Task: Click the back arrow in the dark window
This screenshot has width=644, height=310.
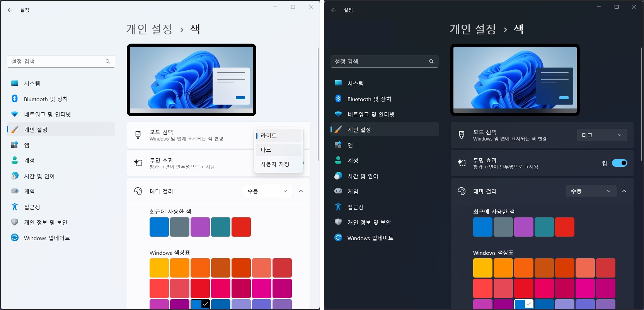Action: 334,10
